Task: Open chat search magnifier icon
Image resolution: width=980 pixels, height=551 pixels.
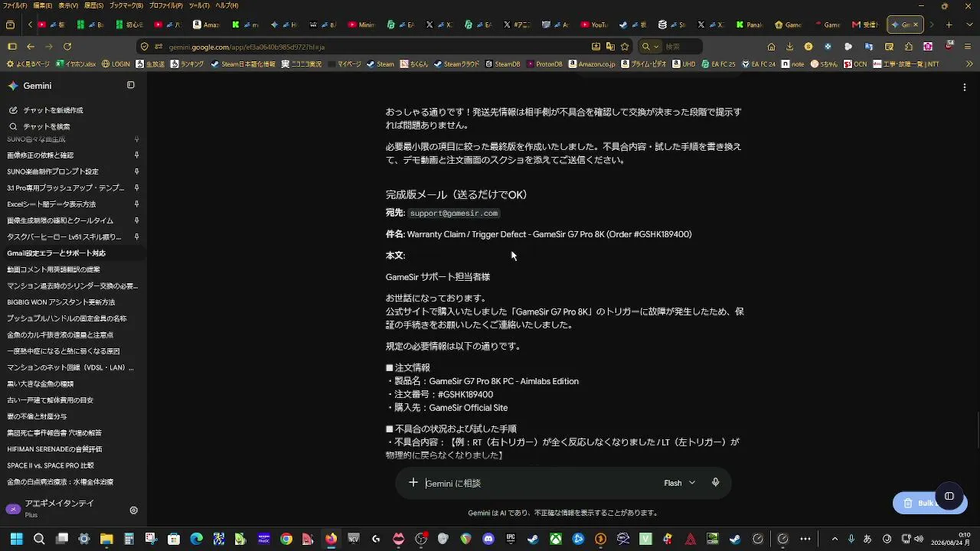Action: pos(13,126)
